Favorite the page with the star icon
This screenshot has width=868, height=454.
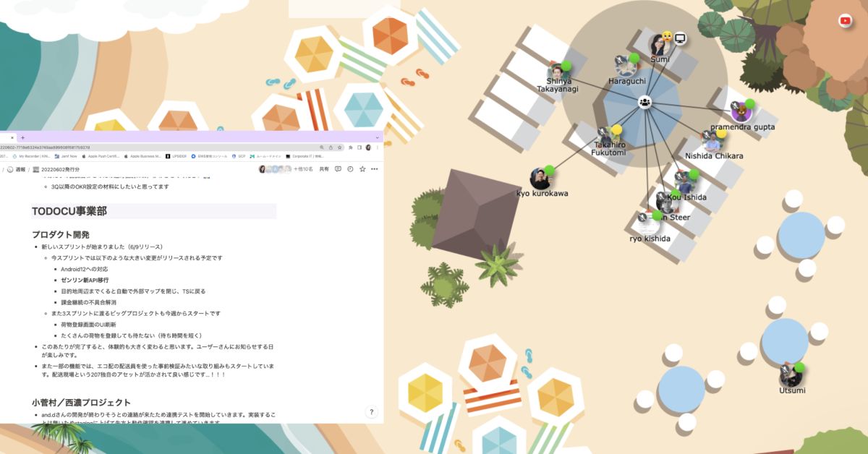tap(362, 169)
